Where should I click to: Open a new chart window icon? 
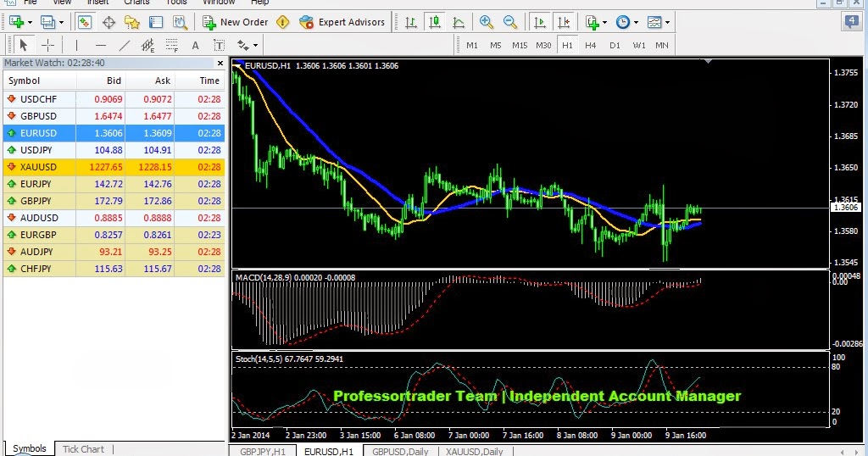tap(16, 22)
